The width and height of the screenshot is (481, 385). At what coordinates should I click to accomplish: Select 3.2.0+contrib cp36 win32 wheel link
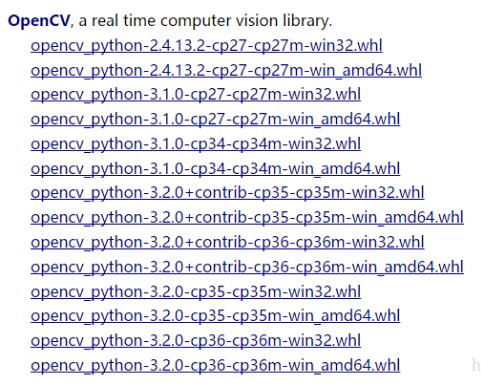tap(227, 242)
